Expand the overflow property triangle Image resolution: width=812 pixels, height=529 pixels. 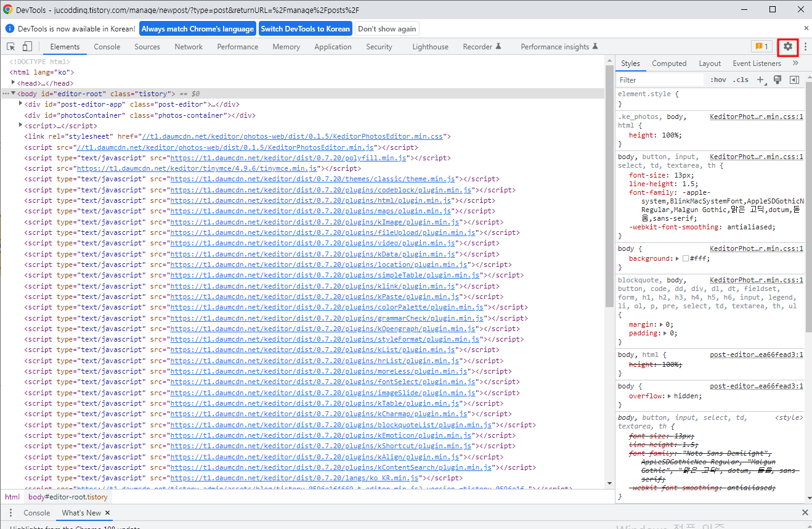[x=670, y=396]
